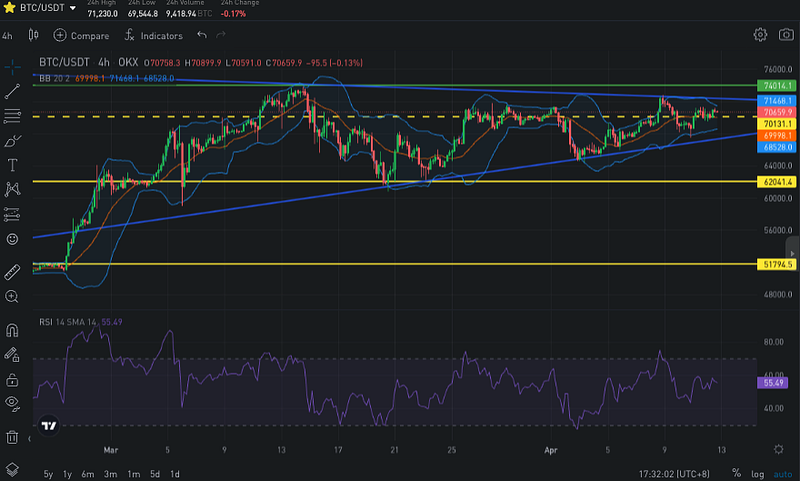This screenshot has width=800, height=481.
Task: Take a chart snapshot with camera icon
Action: (787, 35)
